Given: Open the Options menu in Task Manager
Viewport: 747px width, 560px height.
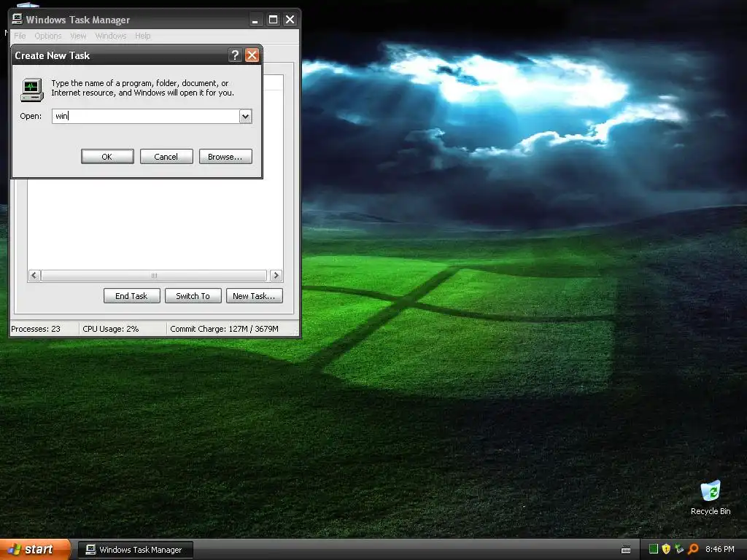Looking at the screenshot, I should pyautogui.click(x=48, y=36).
